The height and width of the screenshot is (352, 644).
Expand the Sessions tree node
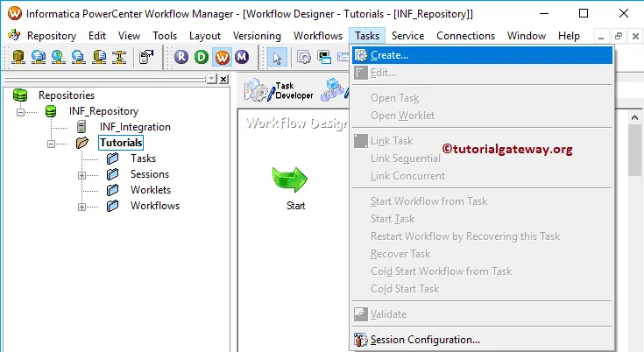[x=81, y=175]
